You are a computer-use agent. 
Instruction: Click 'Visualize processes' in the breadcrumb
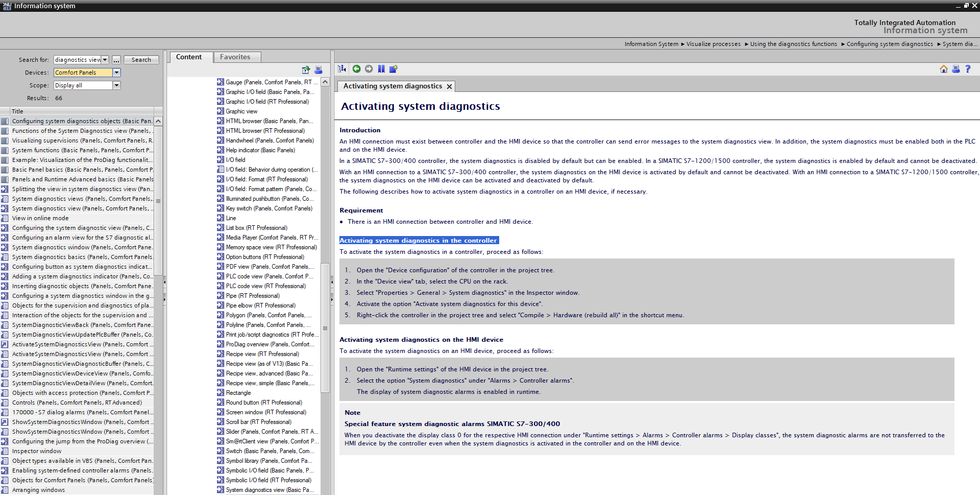click(x=713, y=44)
